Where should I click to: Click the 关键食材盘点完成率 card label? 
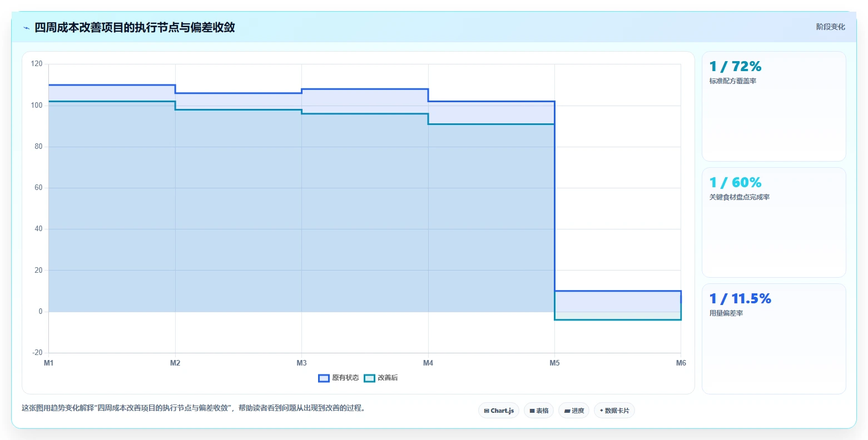point(740,197)
